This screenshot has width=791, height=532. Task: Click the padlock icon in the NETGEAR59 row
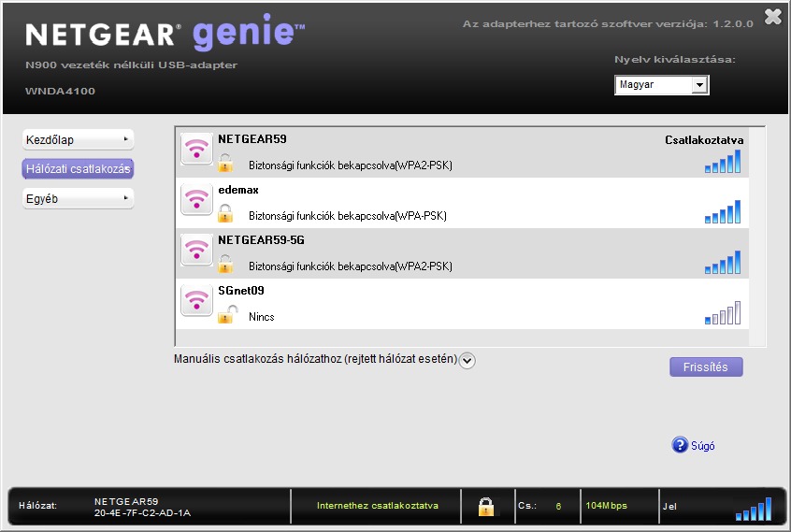225,164
